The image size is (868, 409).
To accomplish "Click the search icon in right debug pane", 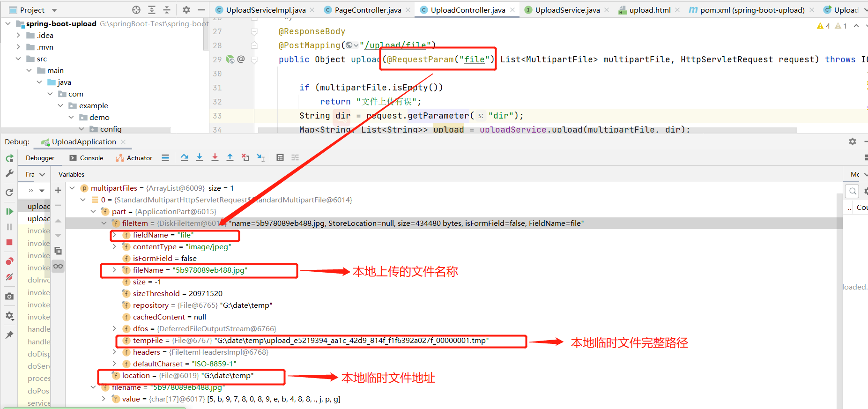I will pyautogui.click(x=853, y=191).
